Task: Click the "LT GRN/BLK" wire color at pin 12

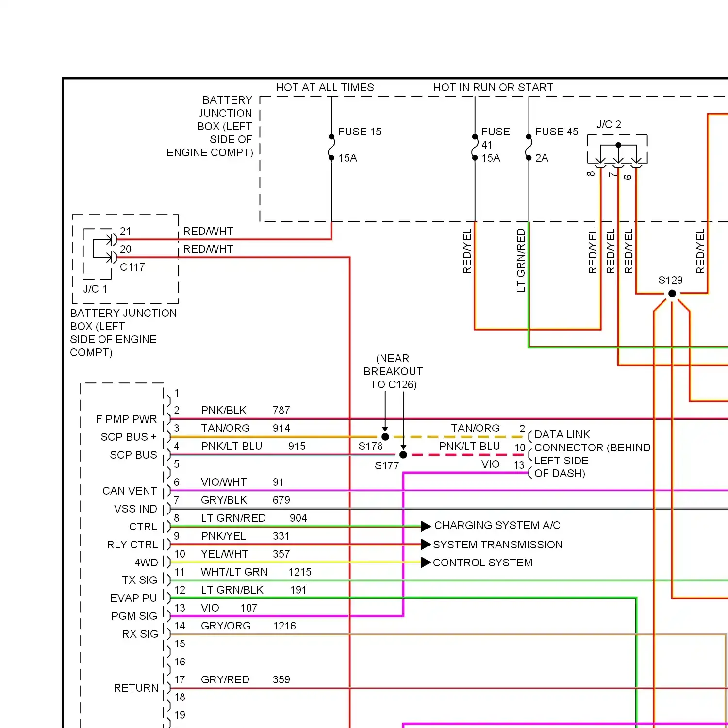Action: tap(232, 590)
